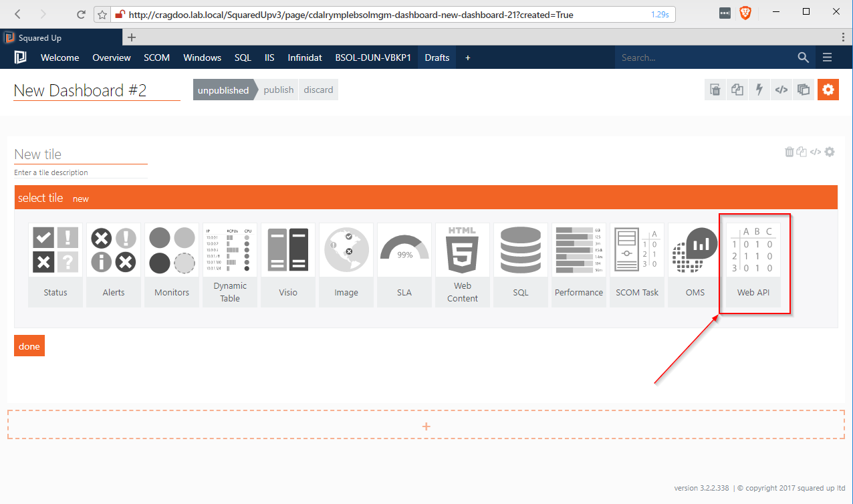Select the Web API tile
Screen dimensions: 853x504
[x=753, y=265]
